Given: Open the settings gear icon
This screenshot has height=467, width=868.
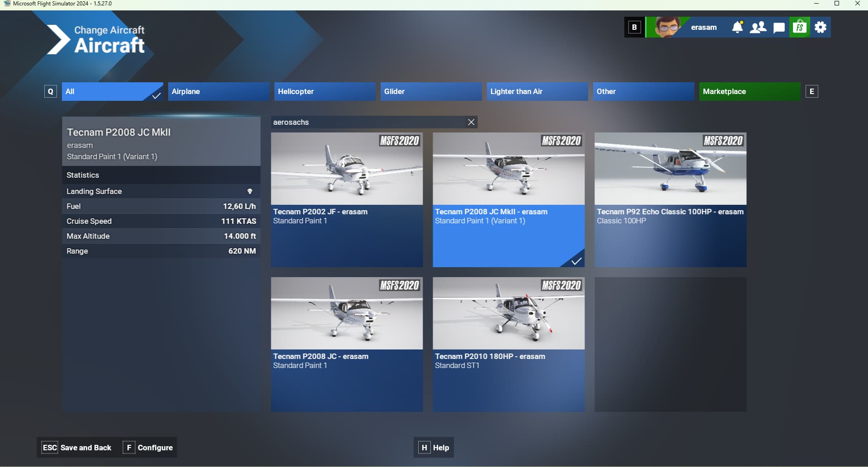Looking at the screenshot, I should click(x=821, y=27).
